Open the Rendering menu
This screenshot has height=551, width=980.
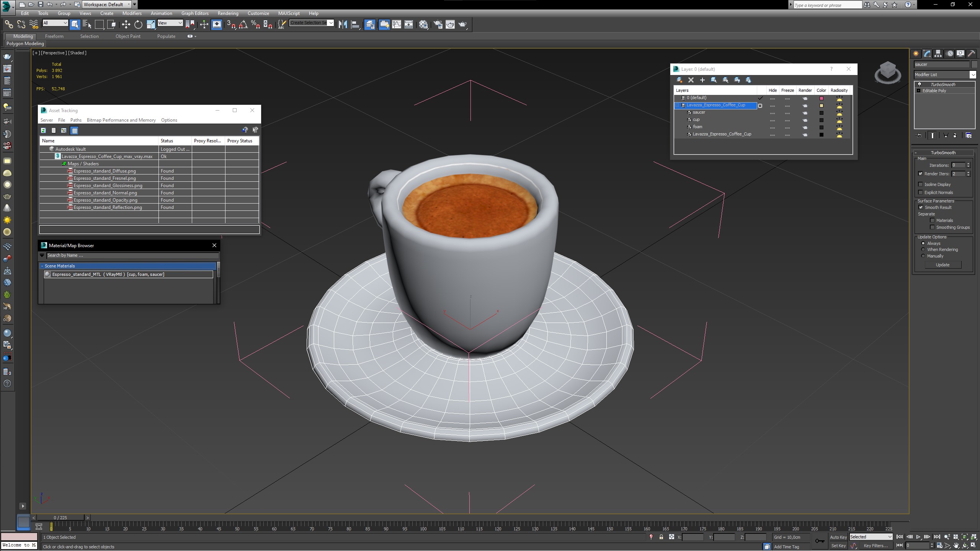(228, 13)
